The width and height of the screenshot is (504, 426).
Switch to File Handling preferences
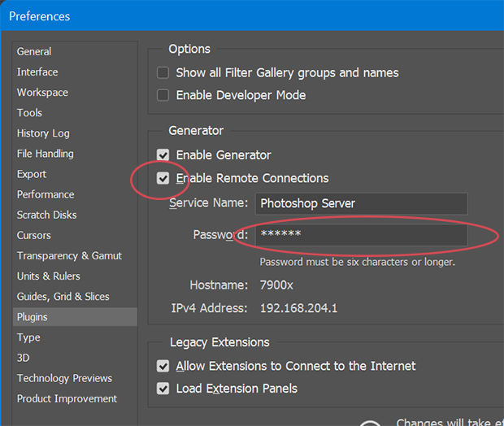point(46,154)
